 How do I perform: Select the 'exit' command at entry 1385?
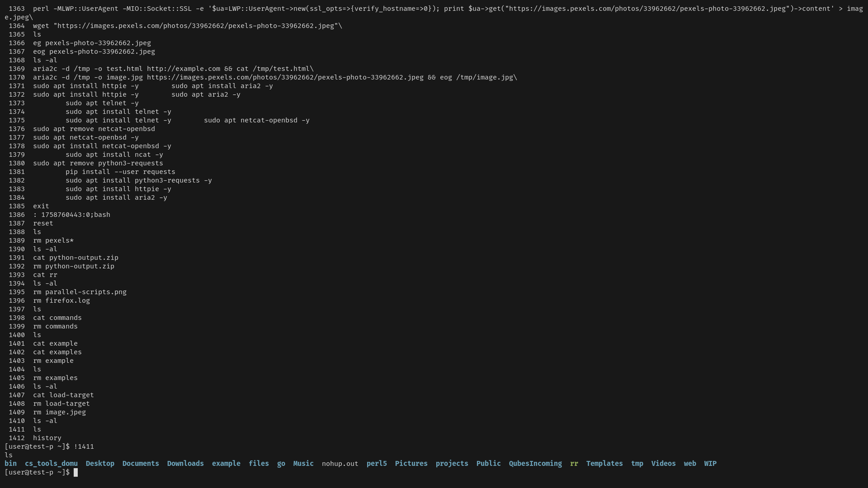[41, 206]
